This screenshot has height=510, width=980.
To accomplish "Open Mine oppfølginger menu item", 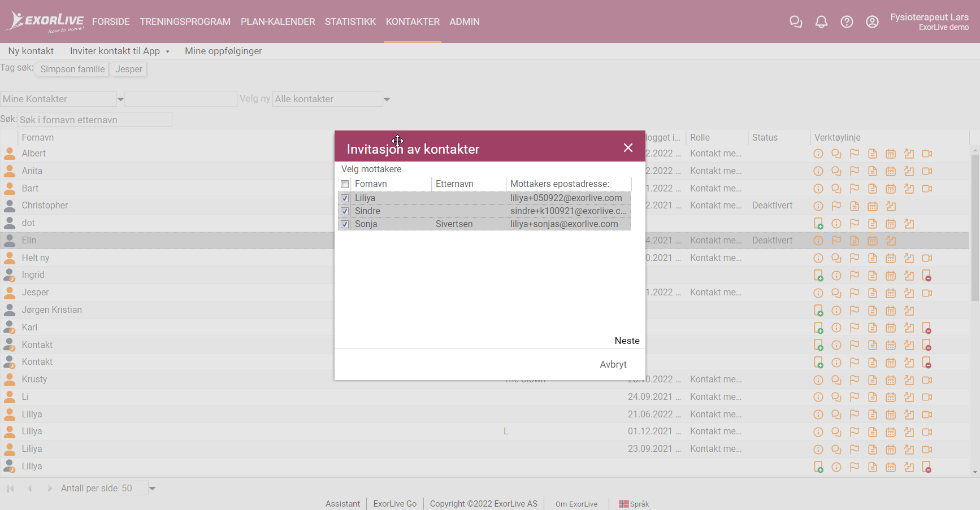I will pos(223,51).
